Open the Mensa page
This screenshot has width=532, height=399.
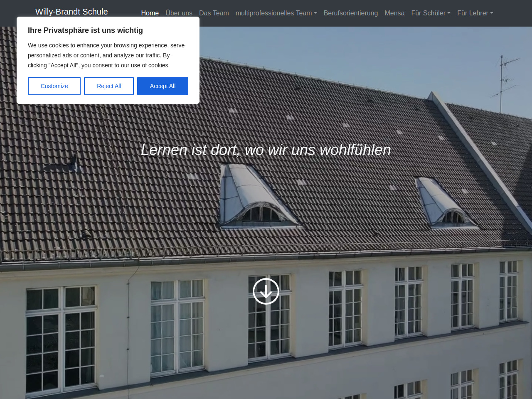(x=394, y=13)
